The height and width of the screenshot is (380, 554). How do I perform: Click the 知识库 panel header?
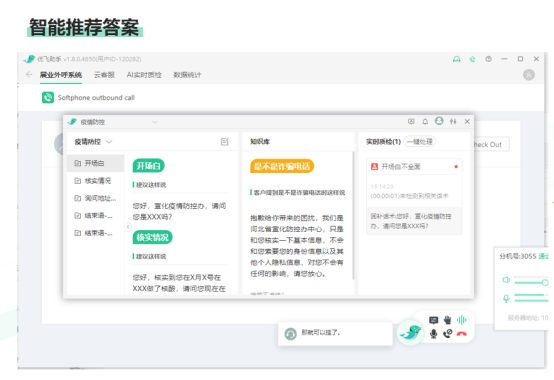point(260,142)
